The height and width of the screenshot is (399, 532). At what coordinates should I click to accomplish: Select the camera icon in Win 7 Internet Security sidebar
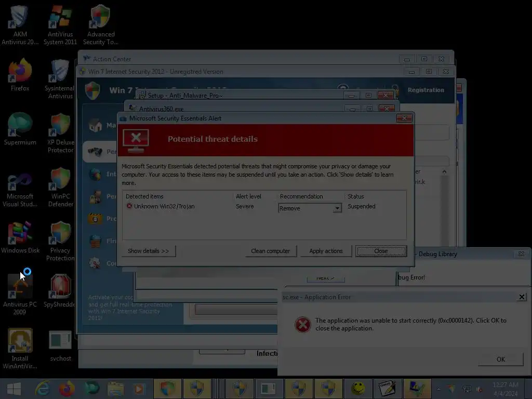point(95,218)
